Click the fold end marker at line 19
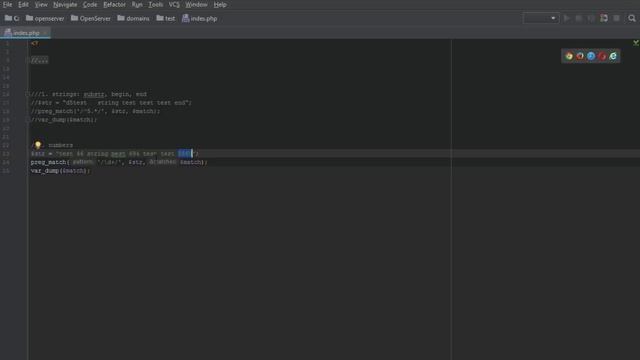 27,120
